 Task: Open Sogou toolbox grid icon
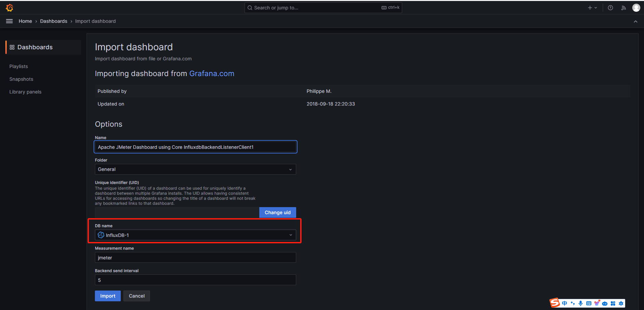[x=613, y=303]
